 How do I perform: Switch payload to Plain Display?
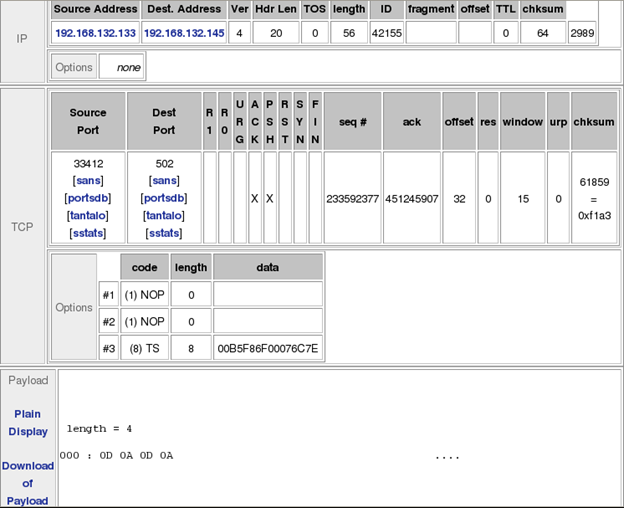coord(28,422)
